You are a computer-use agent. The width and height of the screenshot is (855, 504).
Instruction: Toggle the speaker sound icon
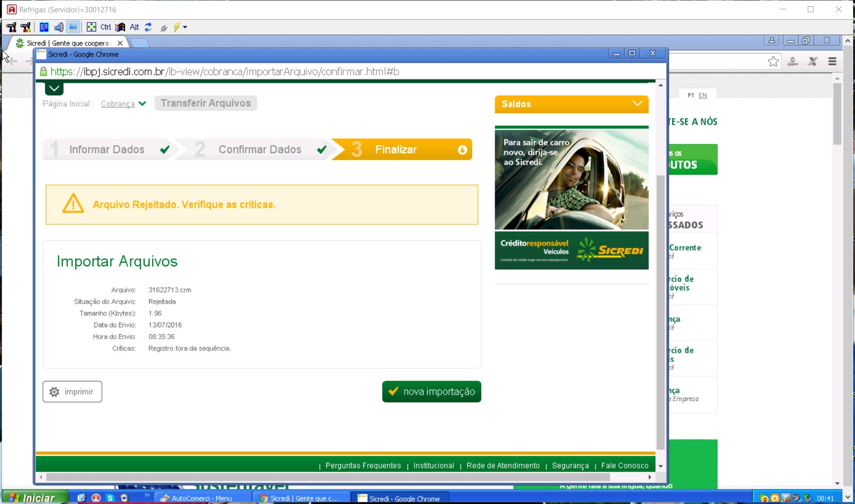pyautogui.click(x=59, y=27)
